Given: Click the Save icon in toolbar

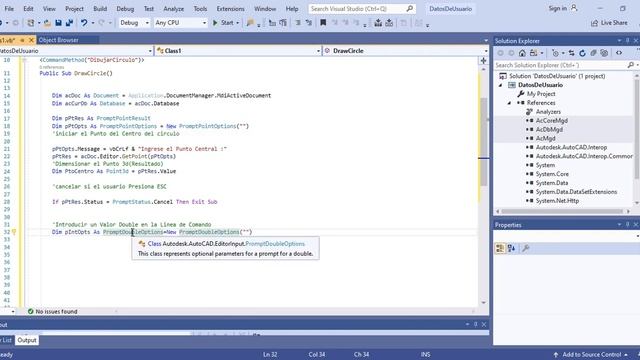Looking at the screenshot, I should (58, 23).
